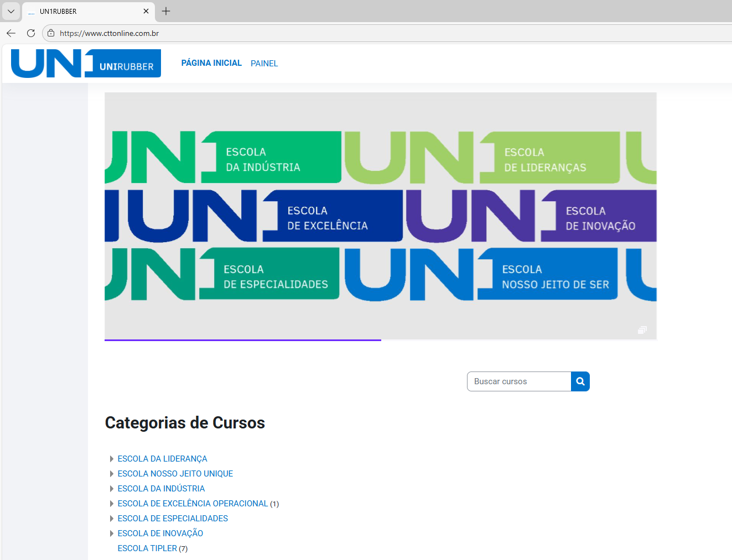
Task: Open the tab list dropdown arrow
Action: tap(11, 11)
